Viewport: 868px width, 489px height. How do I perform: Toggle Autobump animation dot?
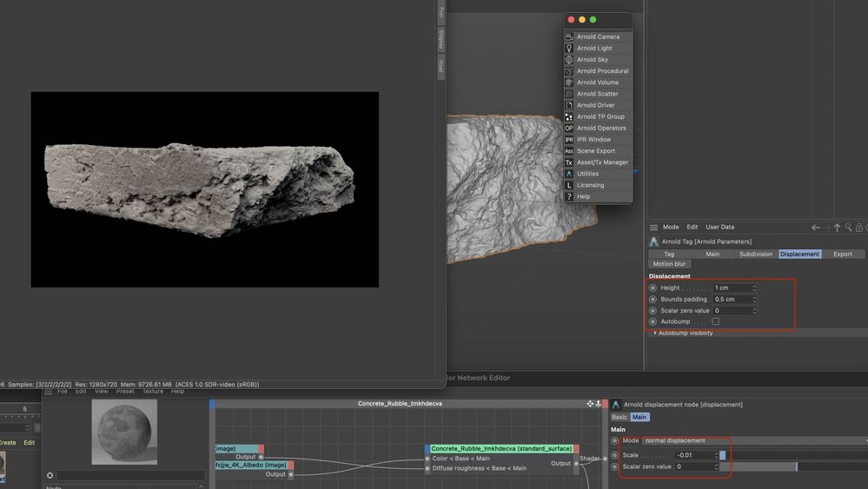653,321
